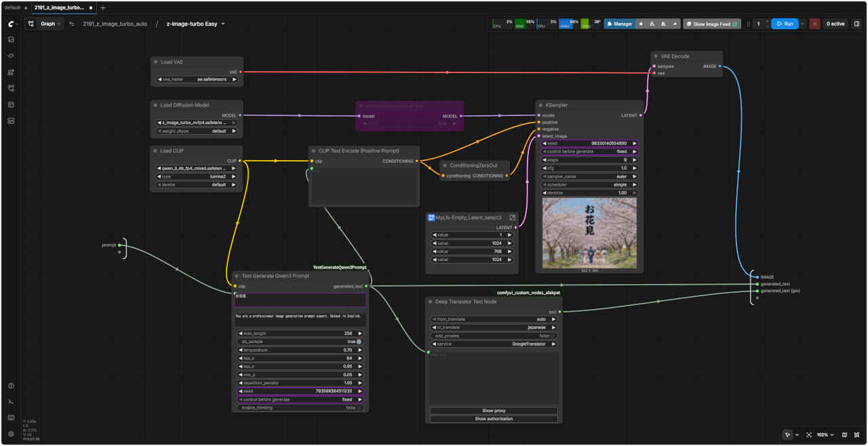Click the fullscreen icon on MyLib-Empty_Latent node
Image resolution: width=868 pixels, height=446 pixels.
pyautogui.click(x=513, y=218)
